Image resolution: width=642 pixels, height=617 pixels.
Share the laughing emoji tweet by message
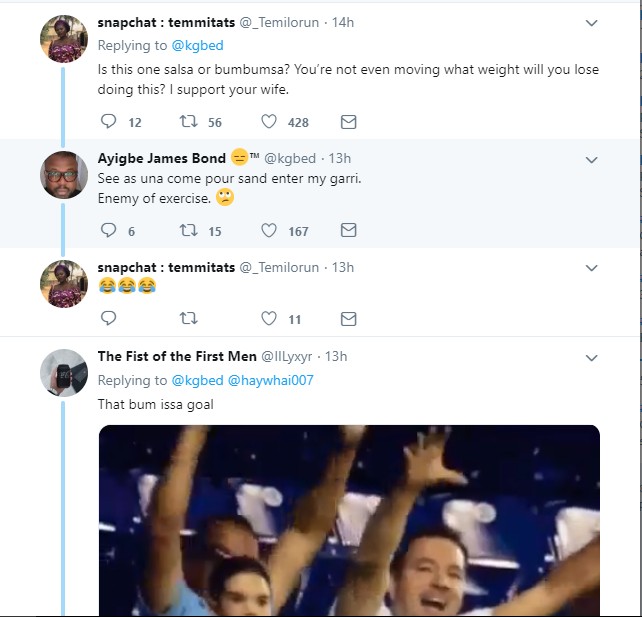[x=348, y=319]
